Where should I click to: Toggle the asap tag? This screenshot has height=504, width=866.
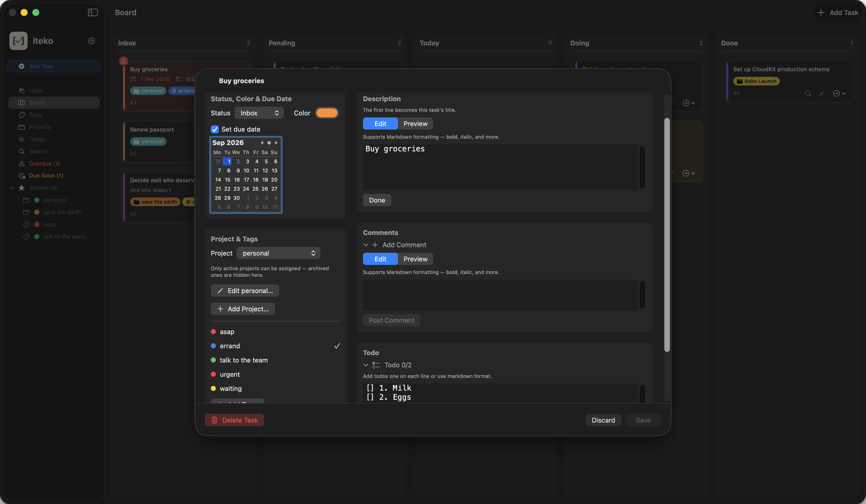pos(275,332)
